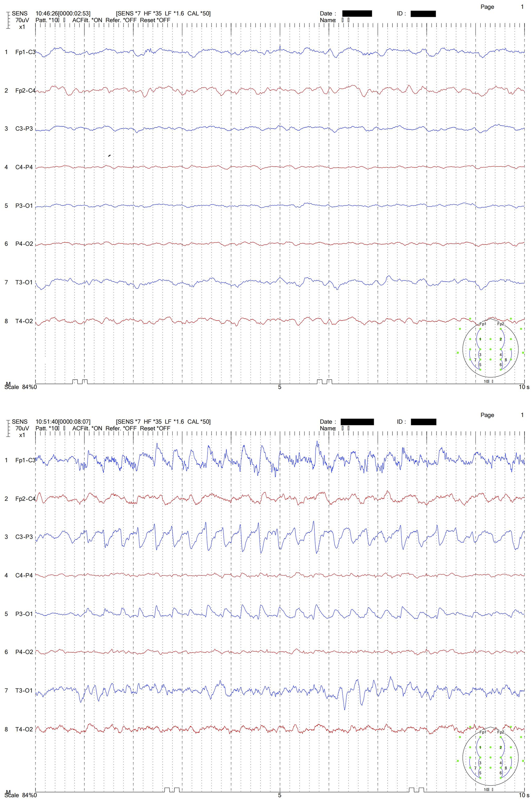Toggle ACFilt. *ON setting in 10:46:26 header
Image resolution: width=532 pixels, height=800 pixels.
pos(87,20)
